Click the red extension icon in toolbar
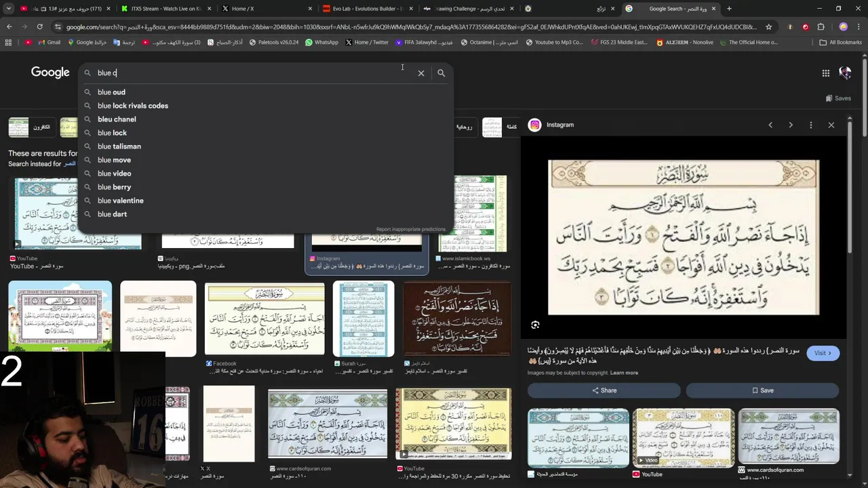Image resolution: width=868 pixels, height=488 pixels. pos(806,27)
